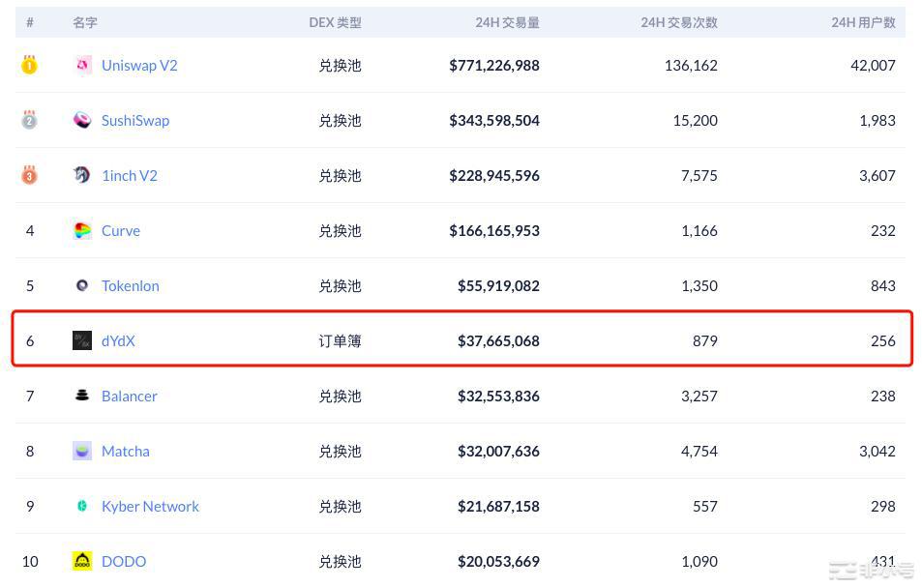
Task: Click the Kyber Network logo icon
Action: 82,506
